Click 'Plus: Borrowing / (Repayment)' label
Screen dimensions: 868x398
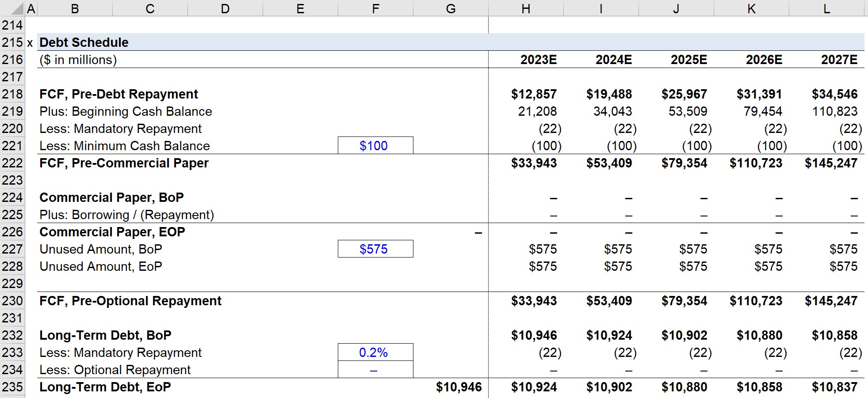pyautogui.click(x=126, y=215)
